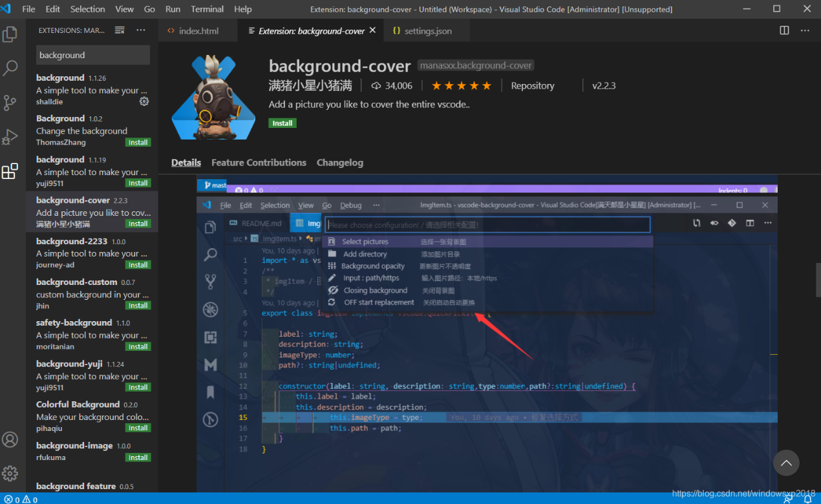
Task: Open the Selection menu
Action: click(88, 9)
